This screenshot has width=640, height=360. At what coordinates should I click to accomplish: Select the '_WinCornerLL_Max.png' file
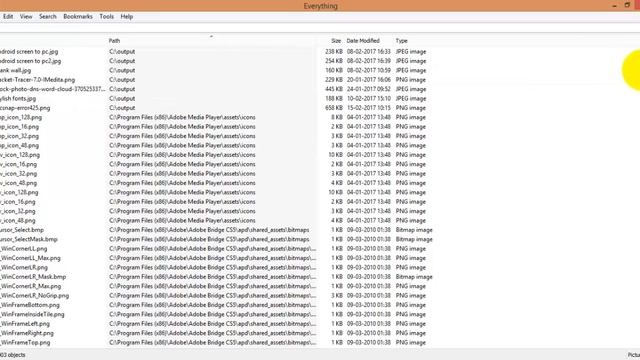(x=31, y=258)
